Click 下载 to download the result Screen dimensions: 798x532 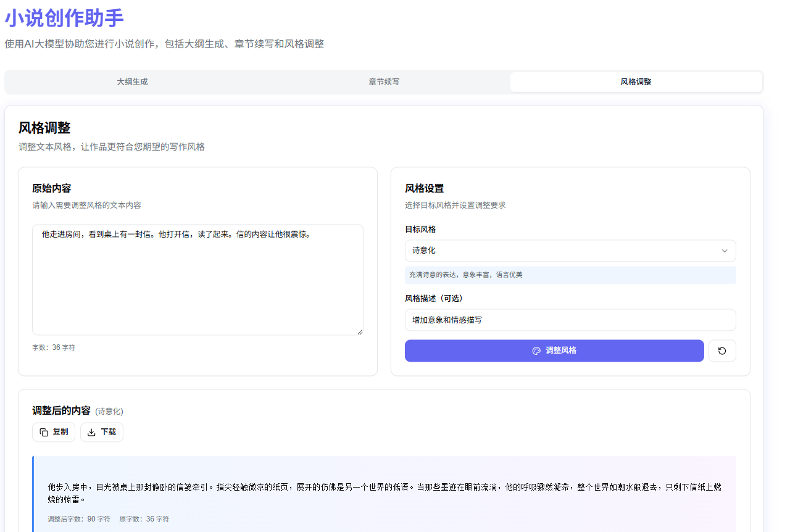pos(101,432)
